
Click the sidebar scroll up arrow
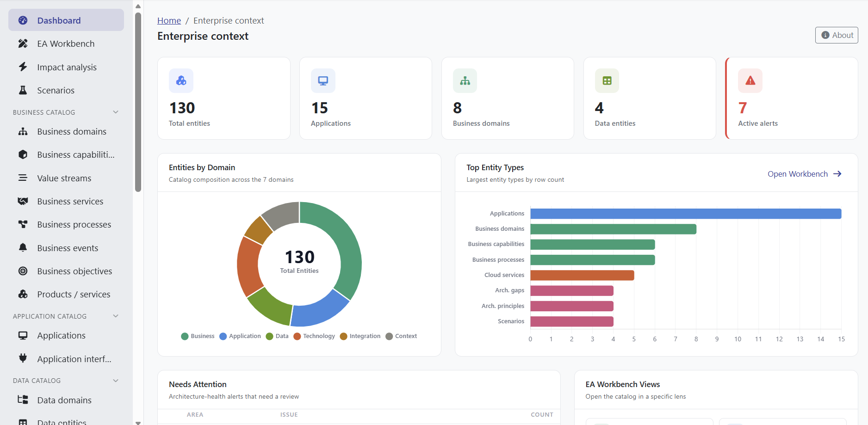click(138, 6)
